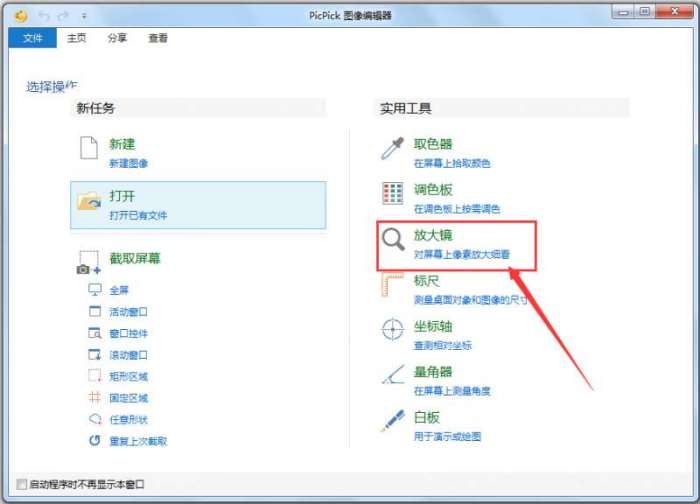
Task: Click the 截取屏幕 heading
Action: point(135,258)
